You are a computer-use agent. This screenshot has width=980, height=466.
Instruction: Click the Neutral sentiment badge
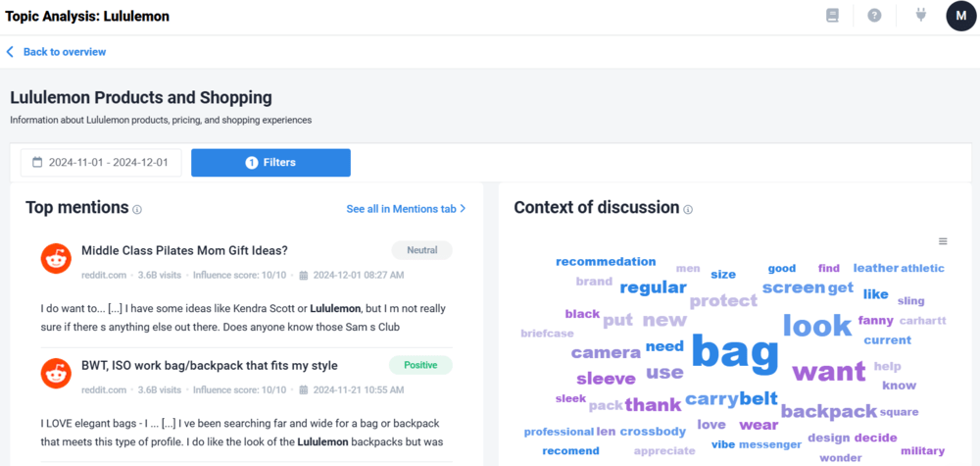pyautogui.click(x=421, y=250)
